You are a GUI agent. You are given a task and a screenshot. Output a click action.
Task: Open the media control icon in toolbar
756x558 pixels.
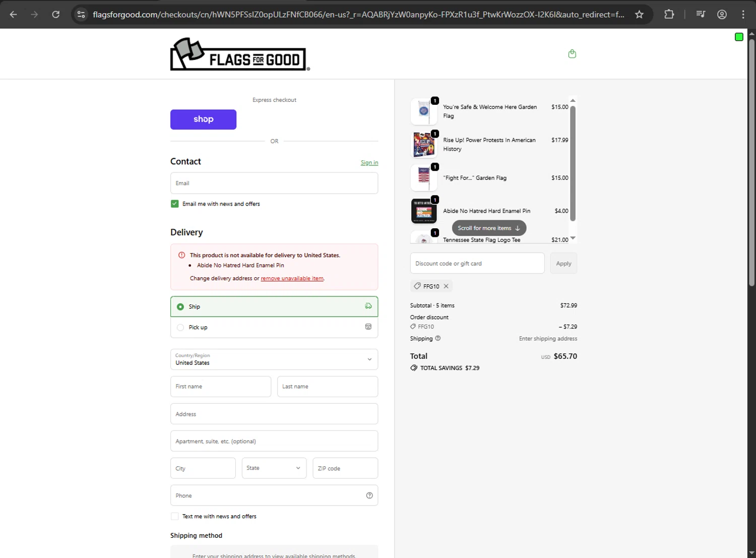(701, 15)
